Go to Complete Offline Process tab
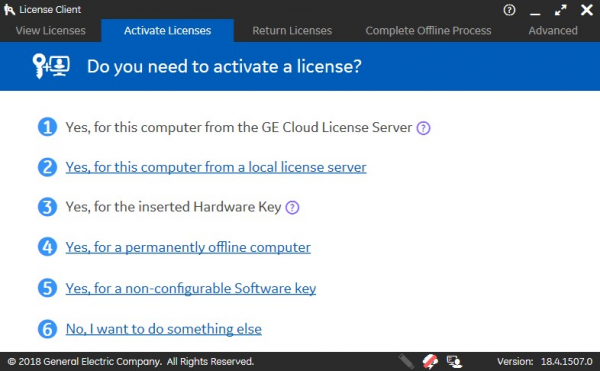Image resolution: width=600 pixels, height=371 pixels. [x=428, y=31]
